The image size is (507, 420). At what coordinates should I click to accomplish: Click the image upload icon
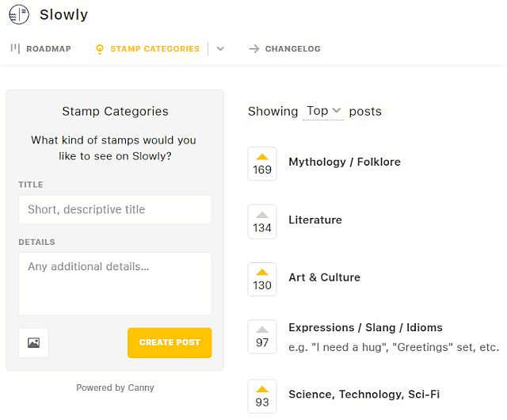click(x=33, y=342)
